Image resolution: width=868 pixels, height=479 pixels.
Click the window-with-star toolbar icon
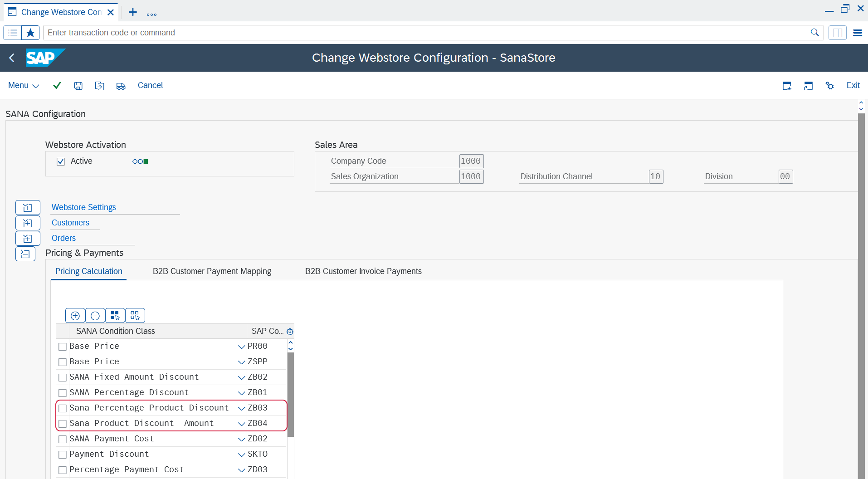[x=787, y=86]
